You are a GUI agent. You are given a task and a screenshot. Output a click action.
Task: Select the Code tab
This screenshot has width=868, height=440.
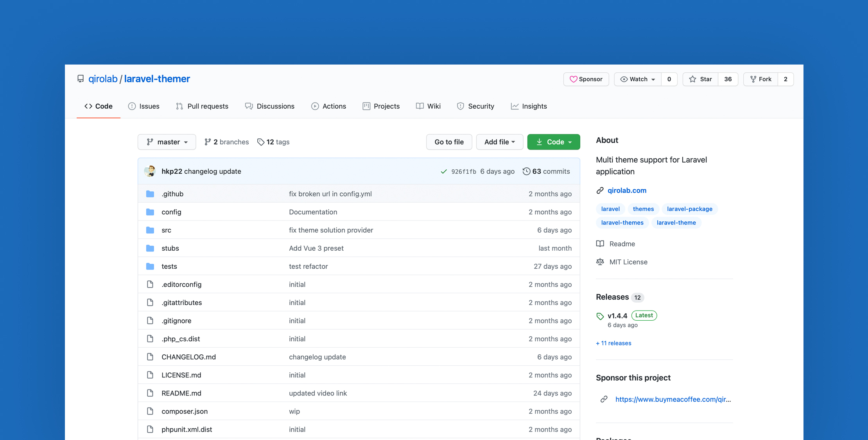coord(99,106)
